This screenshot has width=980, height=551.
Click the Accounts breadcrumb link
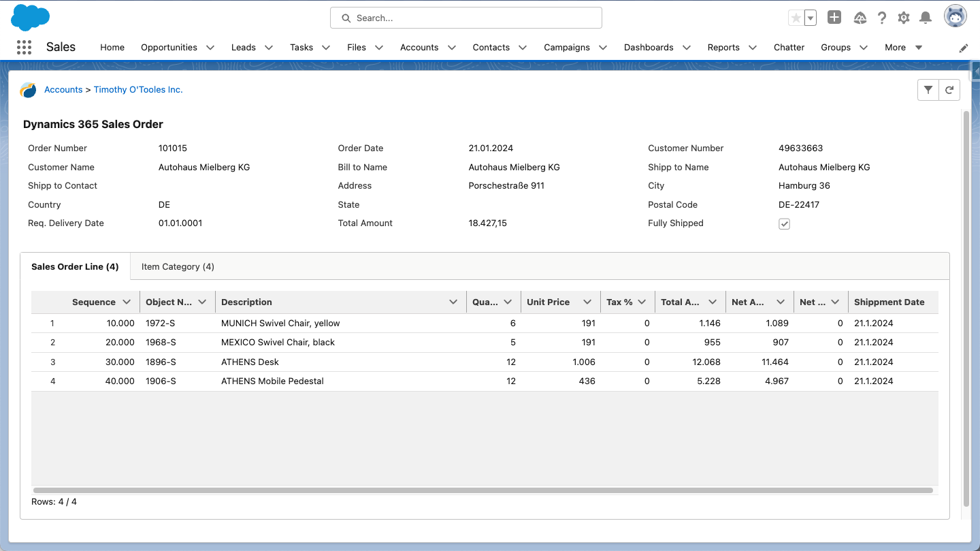click(63, 90)
